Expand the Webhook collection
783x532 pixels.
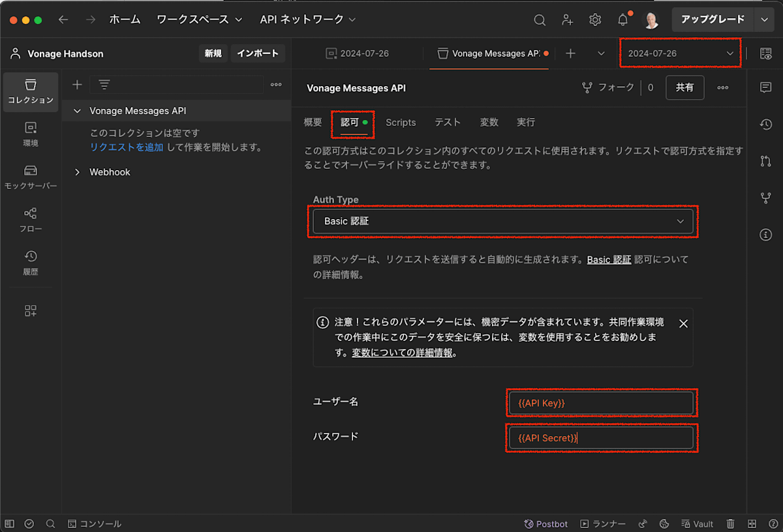77,171
